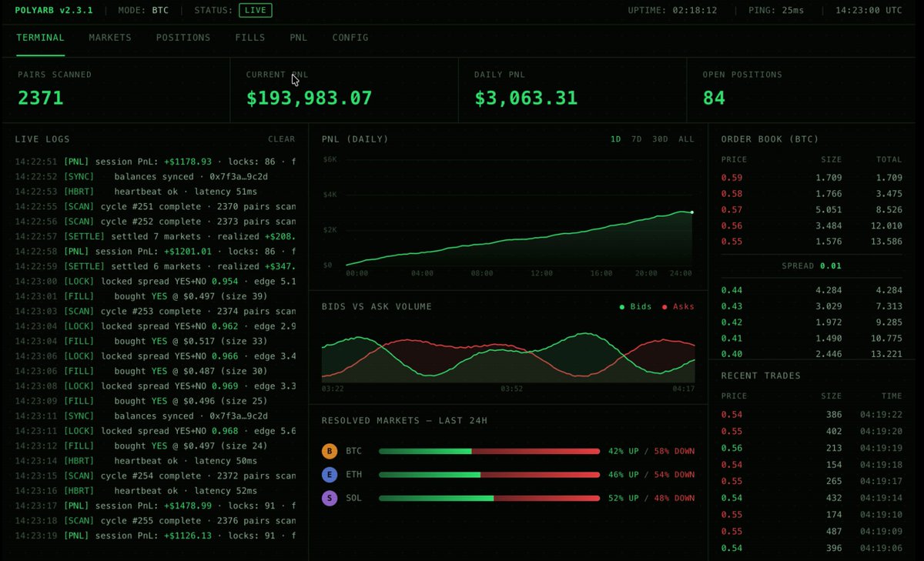
Task: Click the endpoint dot on the PNL line chart
Action: coord(692,212)
